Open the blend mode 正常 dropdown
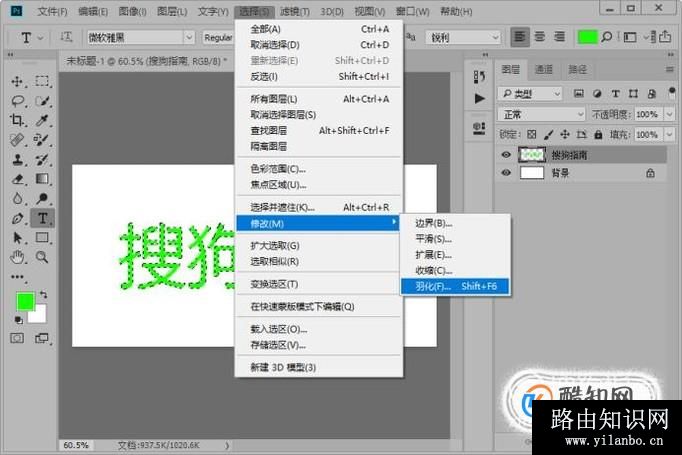The image size is (682, 455). (542, 114)
